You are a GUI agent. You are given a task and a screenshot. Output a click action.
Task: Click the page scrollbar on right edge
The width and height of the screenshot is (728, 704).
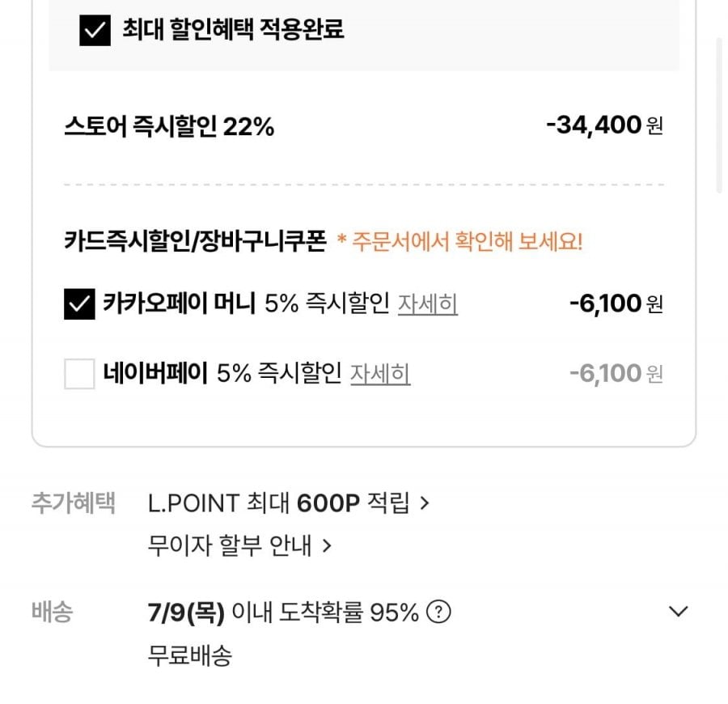pos(720,115)
